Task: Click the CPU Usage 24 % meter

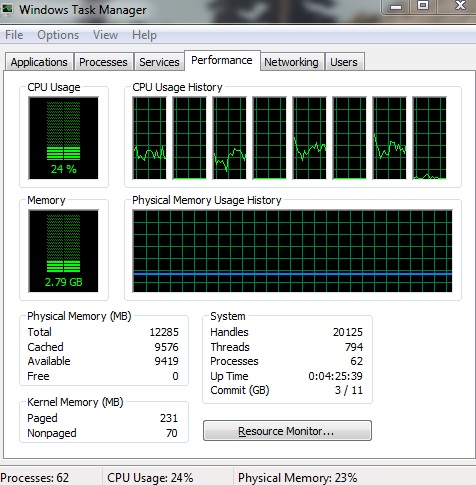Action: 63,138
